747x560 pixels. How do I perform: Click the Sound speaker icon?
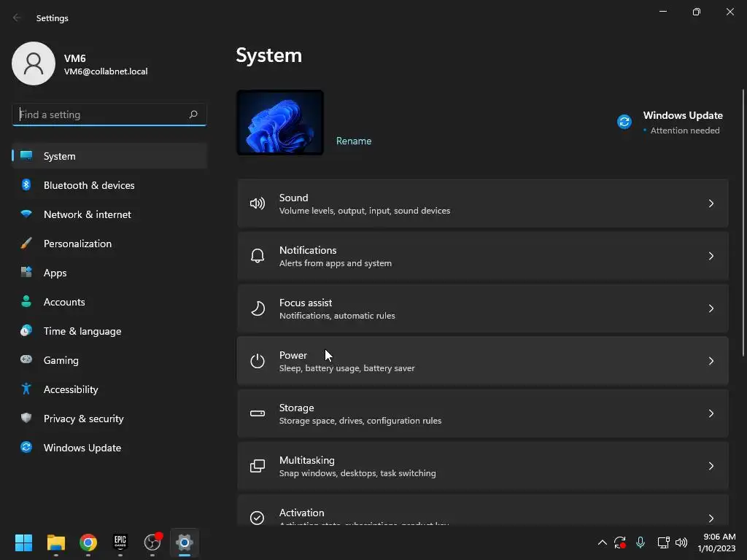click(258, 204)
